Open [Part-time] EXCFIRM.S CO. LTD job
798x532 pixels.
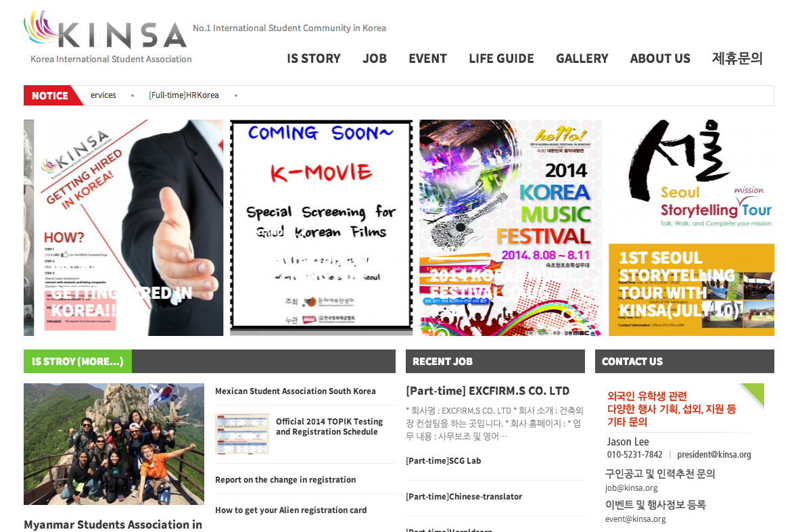[x=488, y=391]
